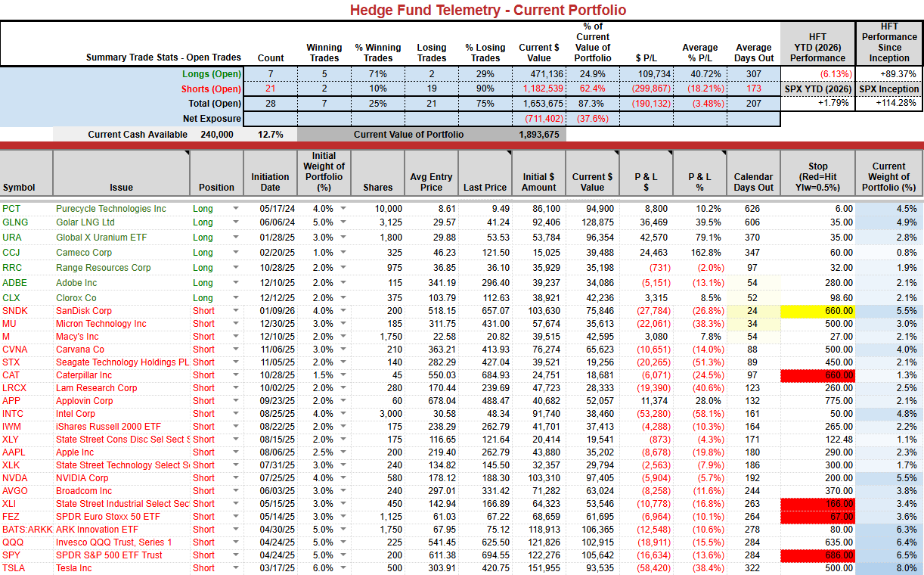Select the Symbol column header

26,173
